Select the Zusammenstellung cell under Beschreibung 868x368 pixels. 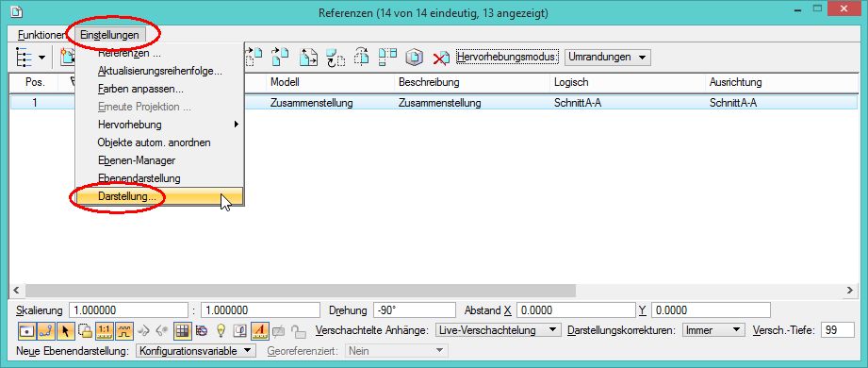[439, 103]
